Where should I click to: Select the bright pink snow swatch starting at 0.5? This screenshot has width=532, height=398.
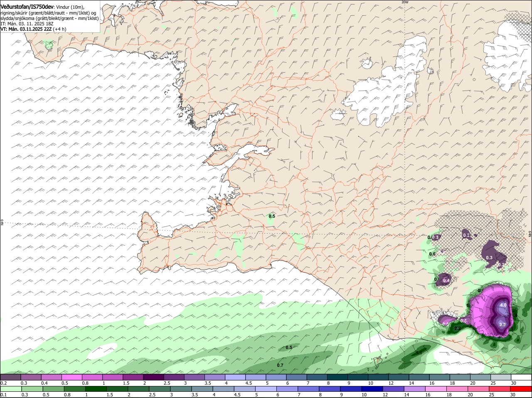pyautogui.click(x=71, y=377)
